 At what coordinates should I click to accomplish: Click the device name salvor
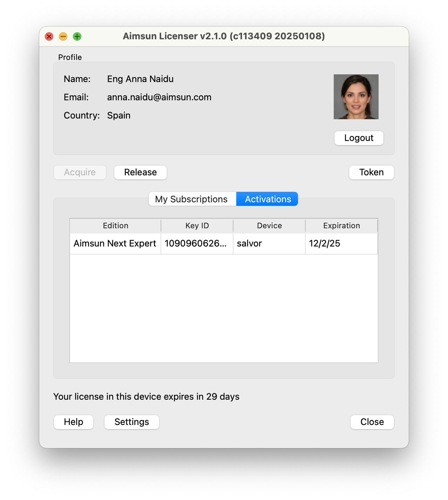tap(249, 243)
